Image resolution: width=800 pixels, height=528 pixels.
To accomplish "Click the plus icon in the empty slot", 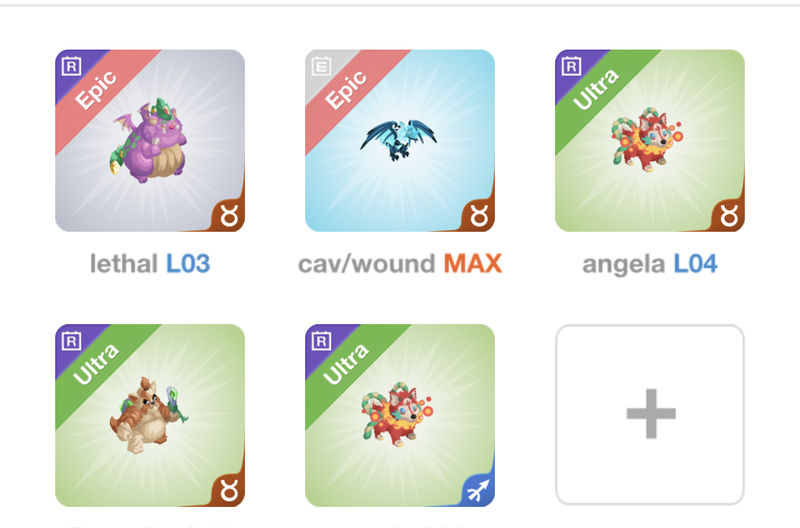I will click(x=651, y=414).
